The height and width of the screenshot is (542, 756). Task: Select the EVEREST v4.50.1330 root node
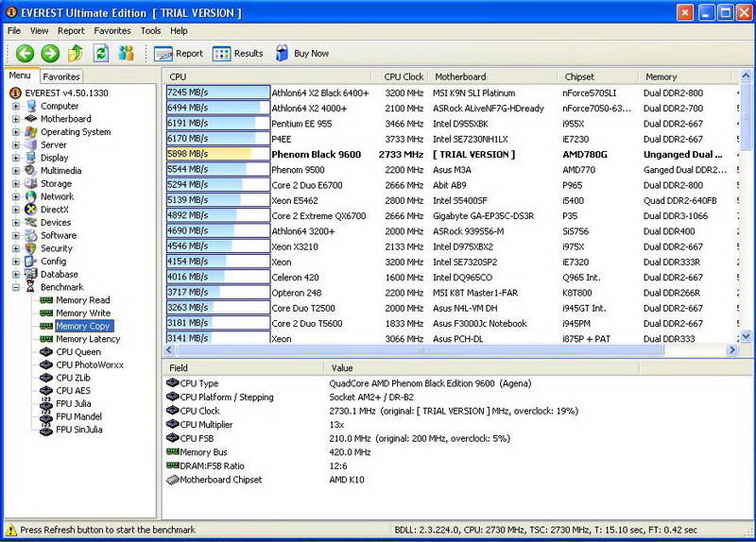click(66, 93)
